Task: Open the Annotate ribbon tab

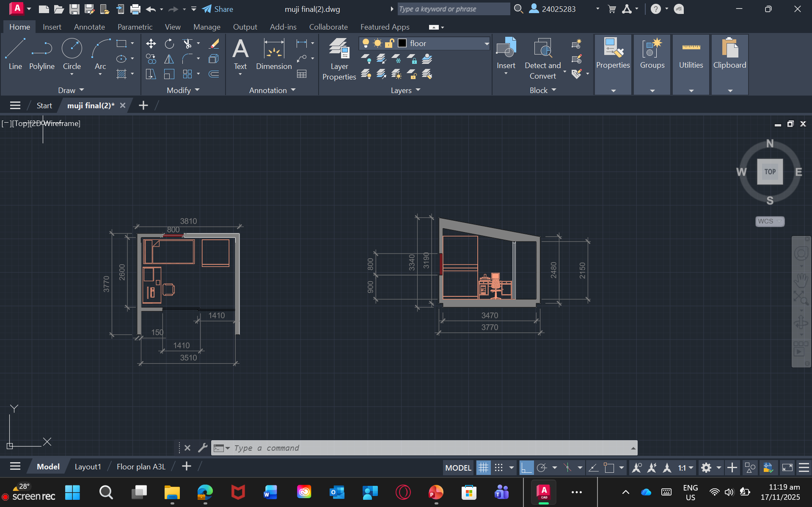Action: [x=89, y=27]
